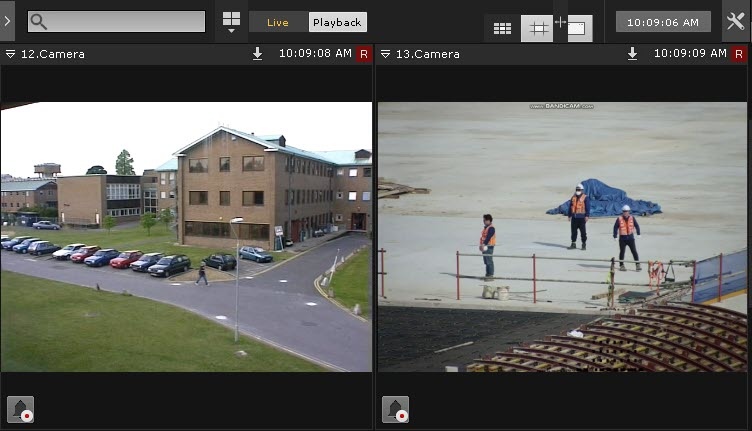Viewport: 752px width, 431px height.
Task: Toggle the R recording indicator on 12.Camera
Action: click(x=364, y=54)
